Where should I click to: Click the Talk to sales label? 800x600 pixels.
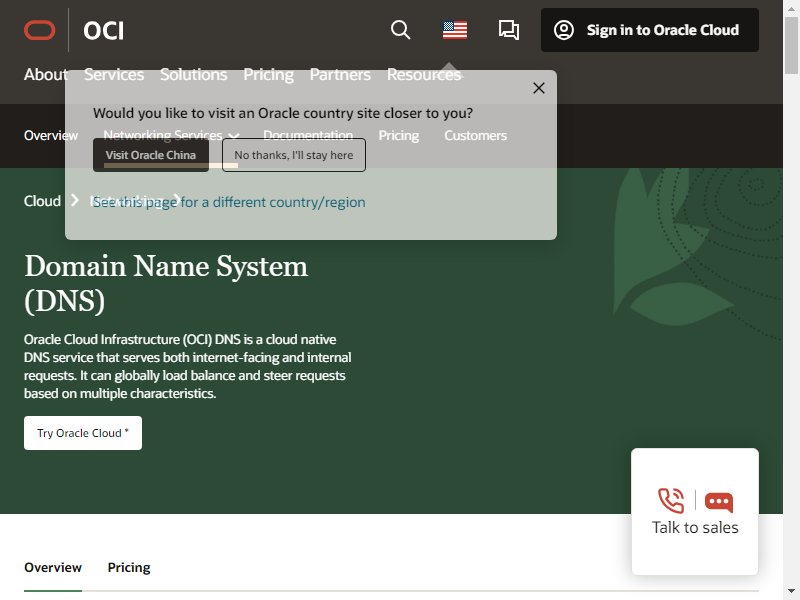pyautogui.click(x=695, y=528)
